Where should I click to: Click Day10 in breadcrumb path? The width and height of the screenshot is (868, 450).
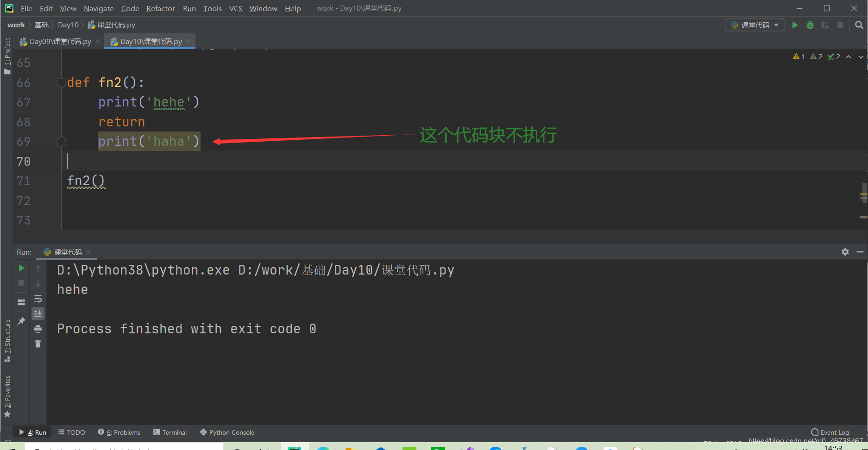click(x=68, y=25)
